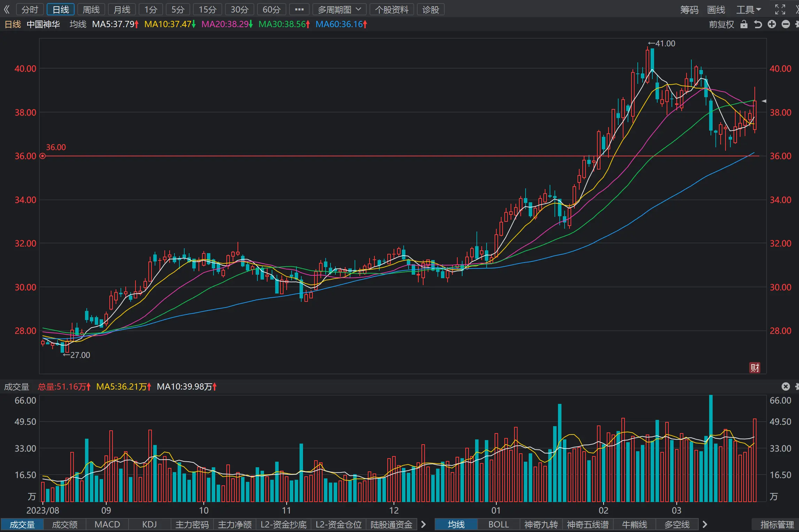Open 指标管理 indicator management
The width and height of the screenshot is (799, 532).
[x=777, y=524]
